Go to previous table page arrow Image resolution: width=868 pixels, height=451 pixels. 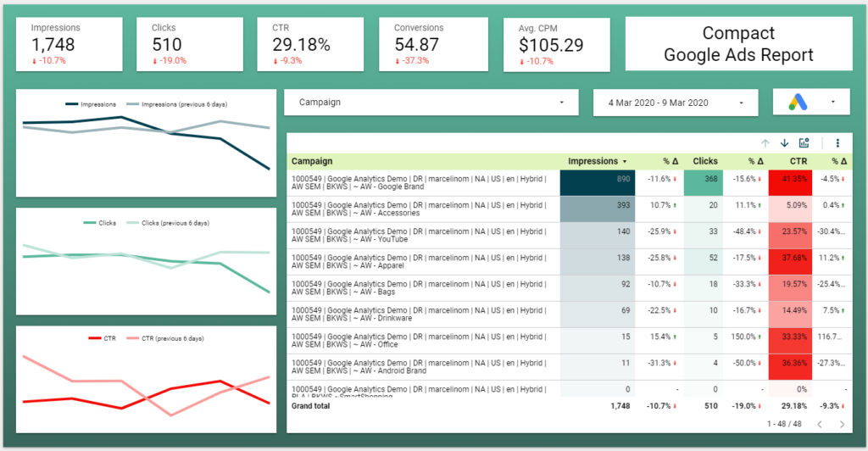click(820, 424)
